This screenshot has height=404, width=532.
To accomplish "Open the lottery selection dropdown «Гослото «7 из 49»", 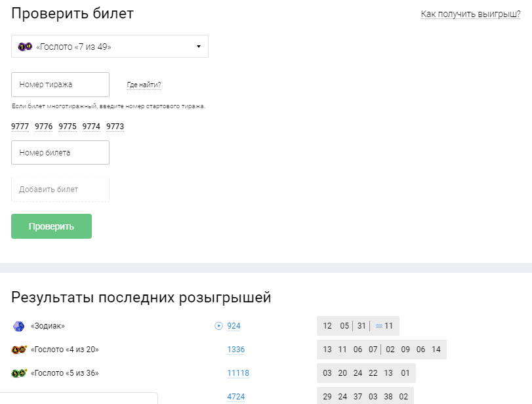I will (110, 46).
